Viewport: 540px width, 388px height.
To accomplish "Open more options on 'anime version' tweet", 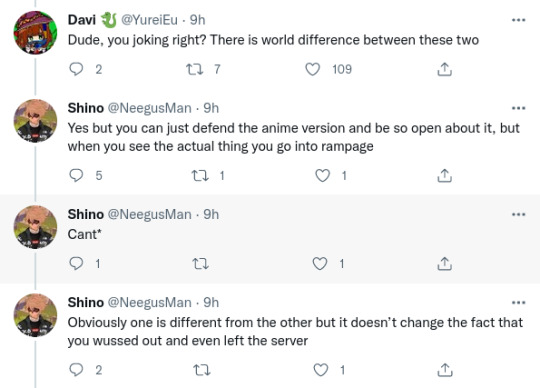I will tap(518, 108).
